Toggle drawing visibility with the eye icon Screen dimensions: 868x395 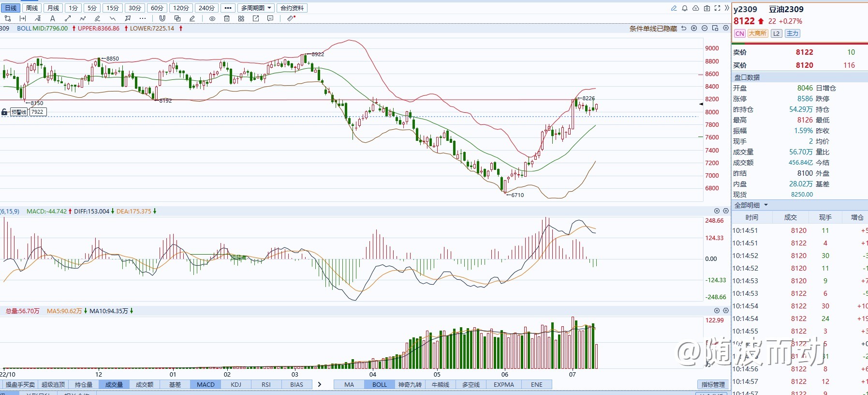tap(212, 18)
